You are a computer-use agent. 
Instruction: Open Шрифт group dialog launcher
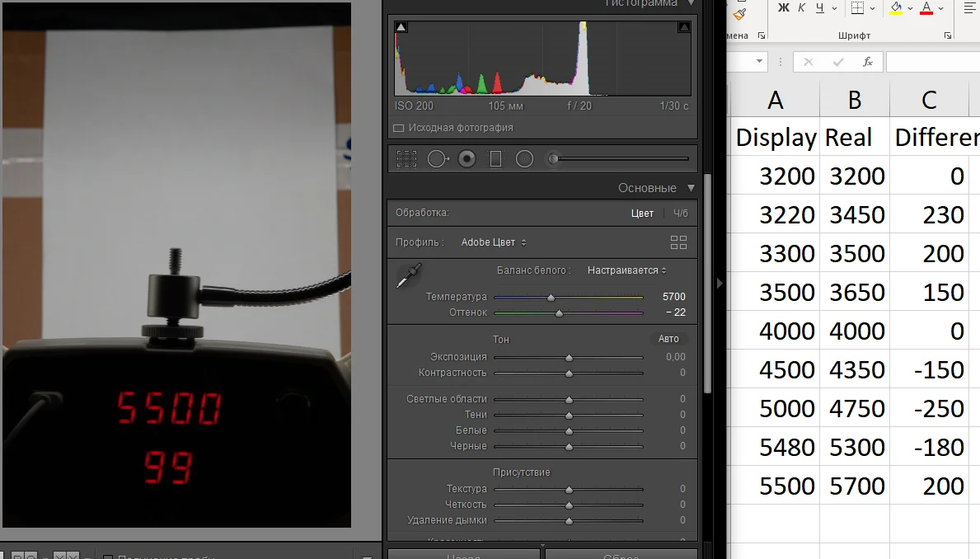click(948, 35)
